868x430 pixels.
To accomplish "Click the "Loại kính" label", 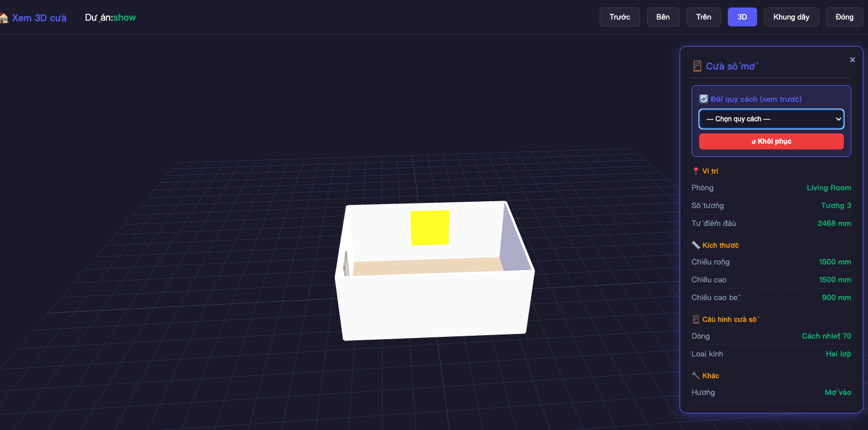I will 708,354.
